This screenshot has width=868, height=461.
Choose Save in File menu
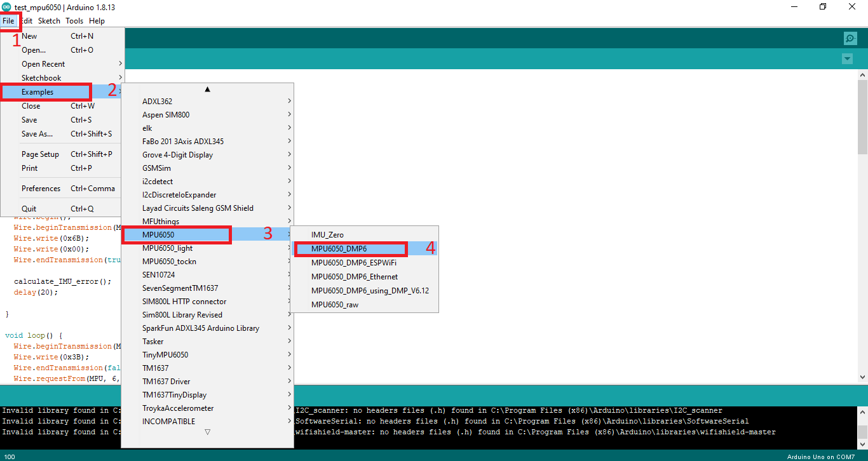tap(62, 120)
